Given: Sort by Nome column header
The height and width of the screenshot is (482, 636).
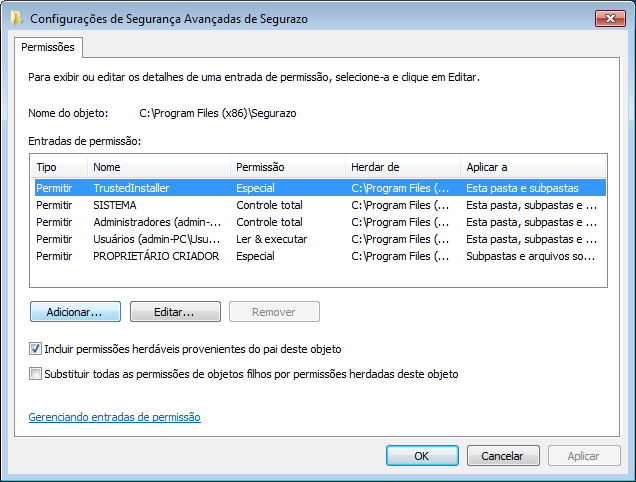Looking at the screenshot, I should [x=159, y=167].
